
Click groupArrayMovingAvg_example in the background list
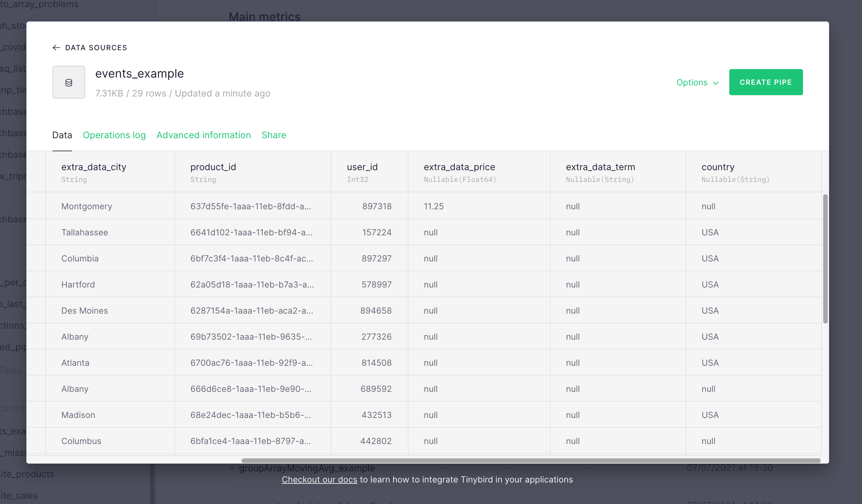pos(307,468)
